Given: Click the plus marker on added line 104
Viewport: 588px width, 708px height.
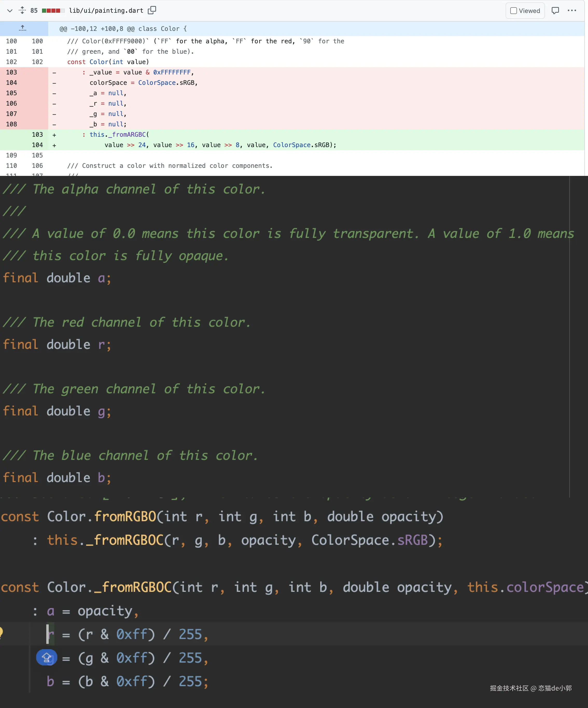Looking at the screenshot, I should (x=54, y=145).
